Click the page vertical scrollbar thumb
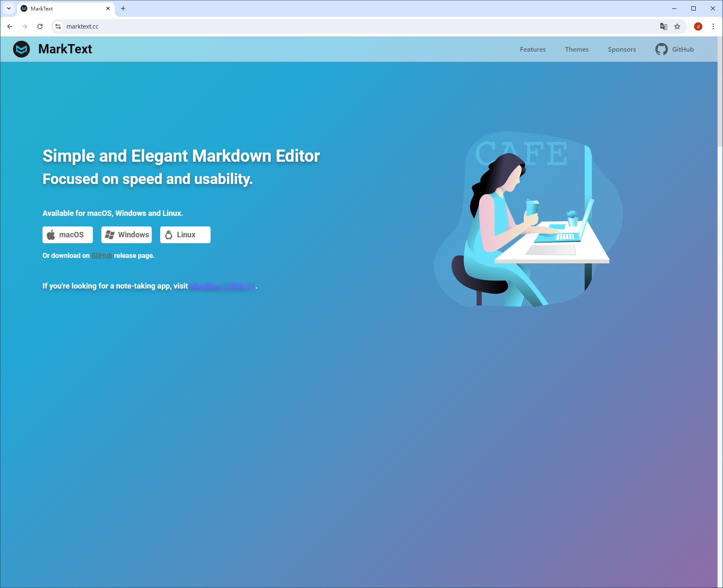The width and height of the screenshot is (723, 588). click(x=720, y=92)
